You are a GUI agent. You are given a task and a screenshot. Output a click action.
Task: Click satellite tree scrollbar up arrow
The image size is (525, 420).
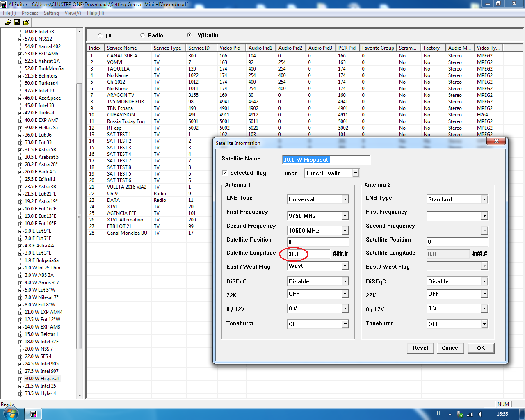click(x=80, y=32)
